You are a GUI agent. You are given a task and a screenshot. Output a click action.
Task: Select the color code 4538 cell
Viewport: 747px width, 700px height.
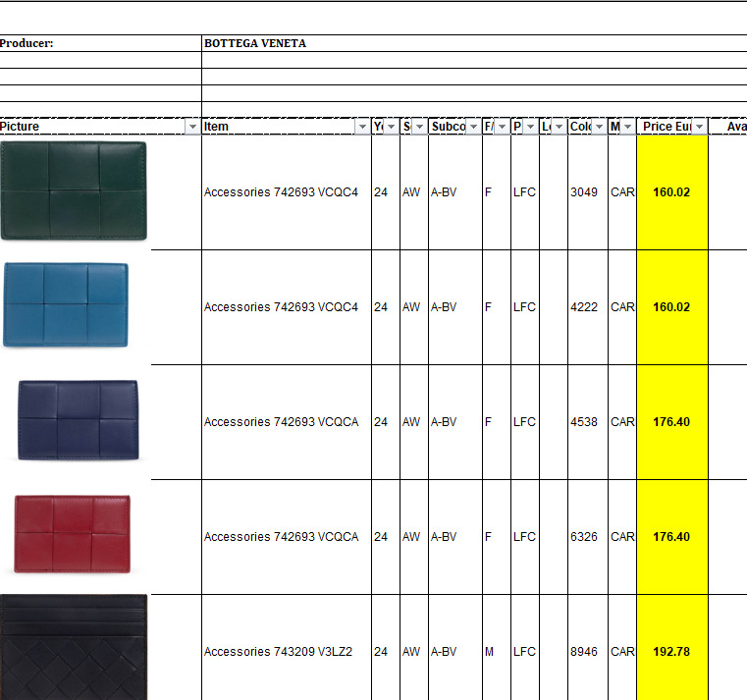click(587, 422)
